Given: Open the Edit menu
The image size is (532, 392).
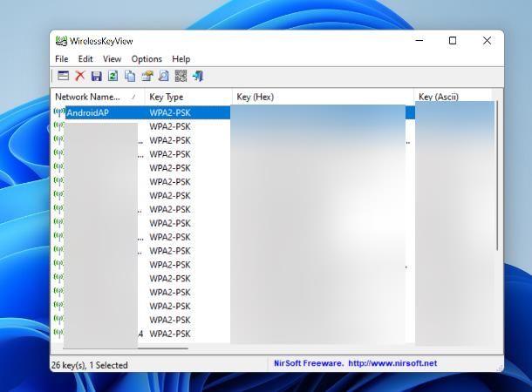Looking at the screenshot, I should pos(85,59).
